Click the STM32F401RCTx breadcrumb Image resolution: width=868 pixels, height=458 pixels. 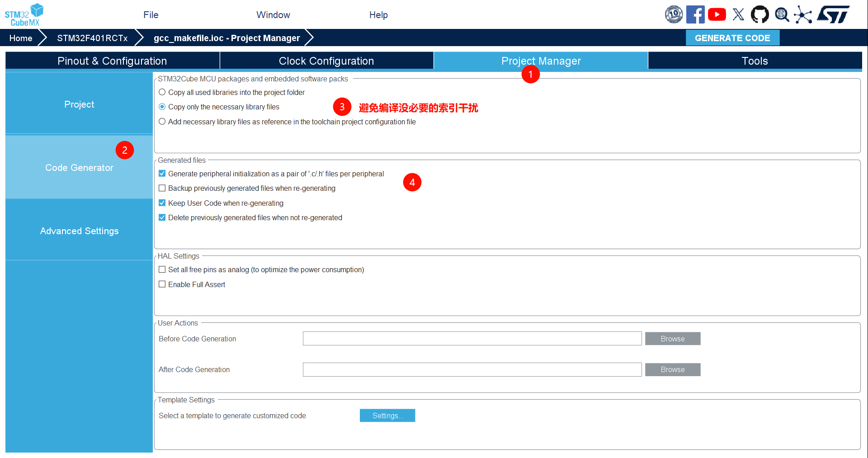coord(92,38)
